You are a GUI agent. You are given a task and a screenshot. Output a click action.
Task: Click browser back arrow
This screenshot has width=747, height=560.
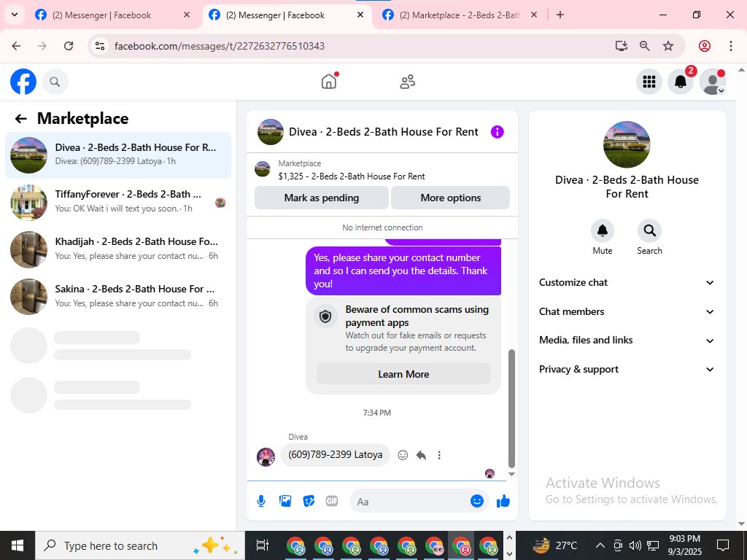(x=16, y=46)
